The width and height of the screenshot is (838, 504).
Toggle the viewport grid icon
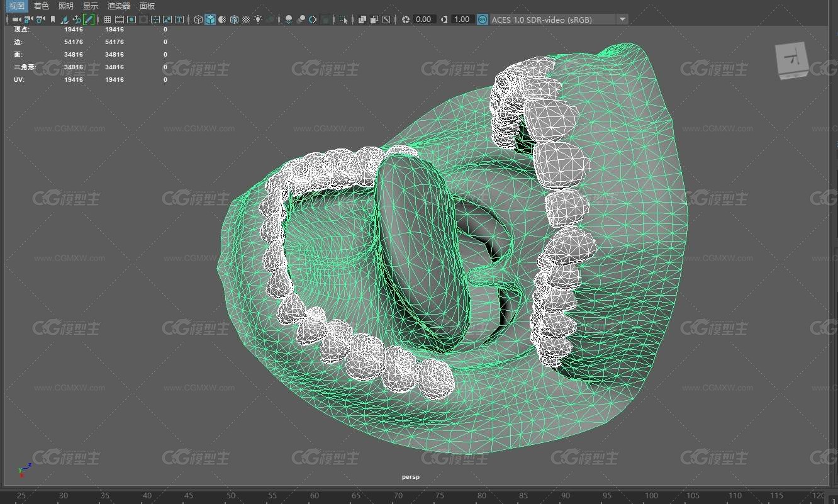108,20
